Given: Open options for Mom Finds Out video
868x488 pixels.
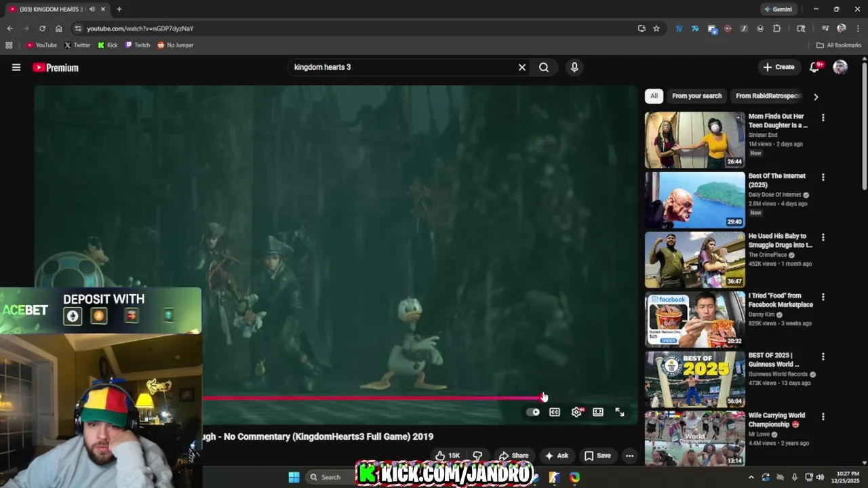Looking at the screenshot, I should (823, 117).
